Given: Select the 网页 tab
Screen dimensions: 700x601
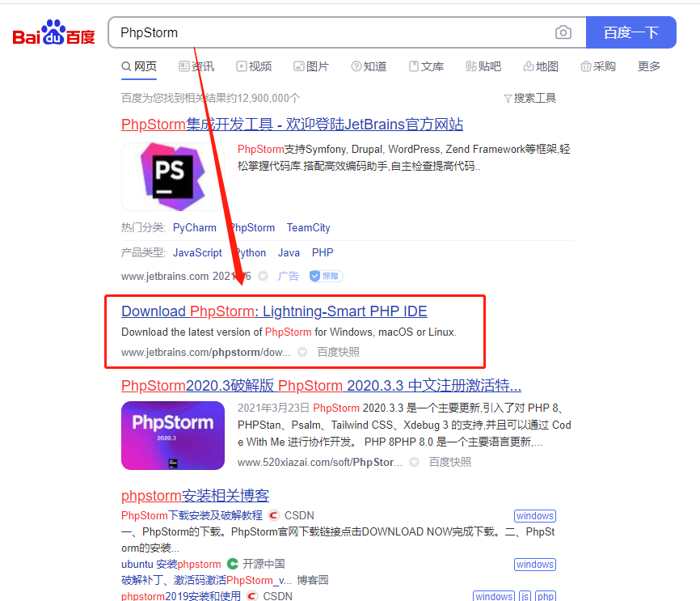Looking at the screenshot, I should click(x=139, y=66).
